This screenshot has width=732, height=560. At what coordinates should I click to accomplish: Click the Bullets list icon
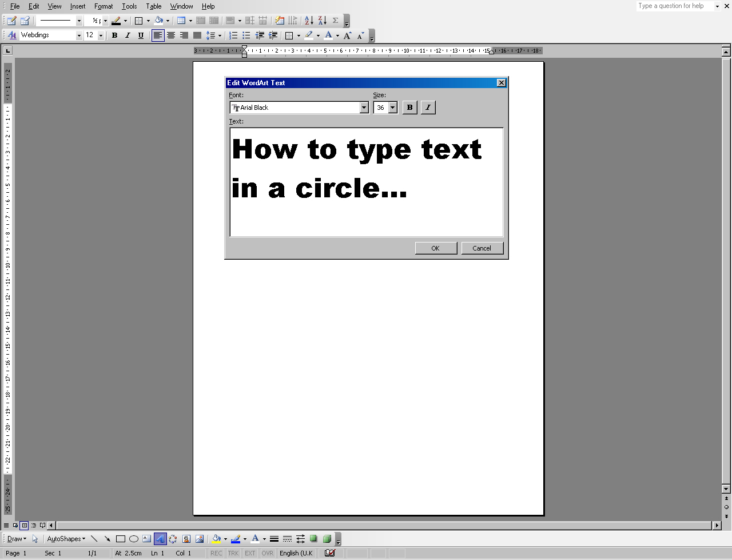coord(246,35)
